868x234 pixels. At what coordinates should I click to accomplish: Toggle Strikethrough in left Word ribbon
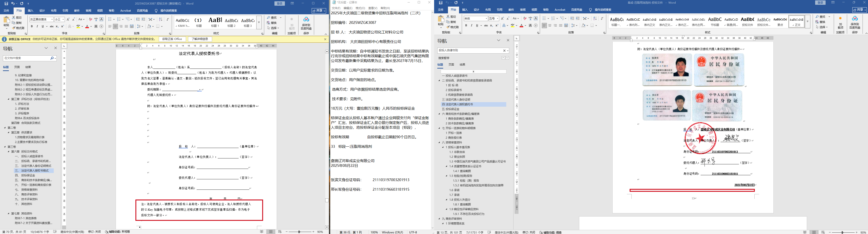[x=51, y=26]
